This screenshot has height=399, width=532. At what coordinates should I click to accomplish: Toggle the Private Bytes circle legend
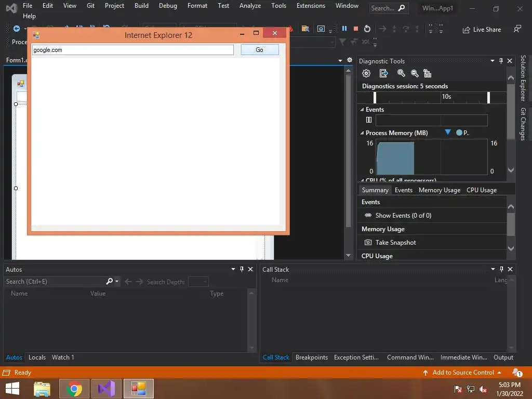[459, 132]
